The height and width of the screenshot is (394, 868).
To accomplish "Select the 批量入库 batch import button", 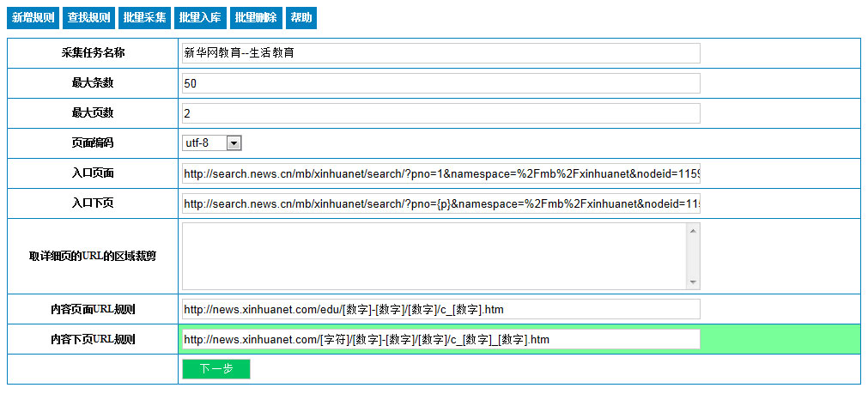I will tap(200, 17).
